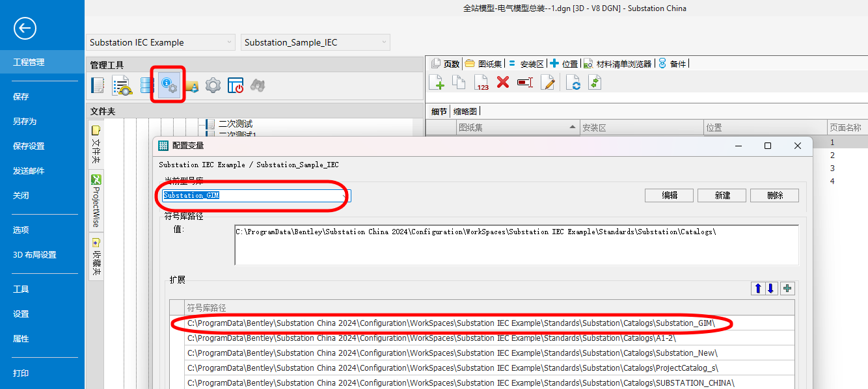Image resolution: width=868 pixels, height=389 pixels.
Task: Click the 安装区 column header
Action: click(642, 127)
